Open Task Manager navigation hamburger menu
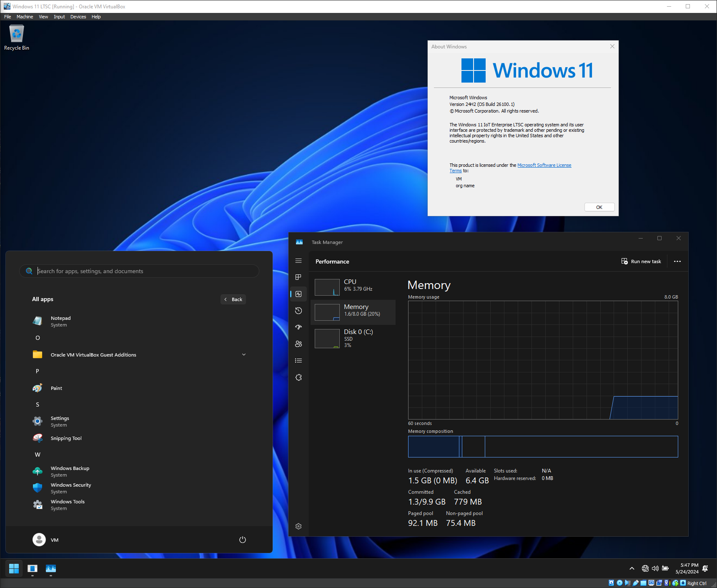 pos(298,261)
